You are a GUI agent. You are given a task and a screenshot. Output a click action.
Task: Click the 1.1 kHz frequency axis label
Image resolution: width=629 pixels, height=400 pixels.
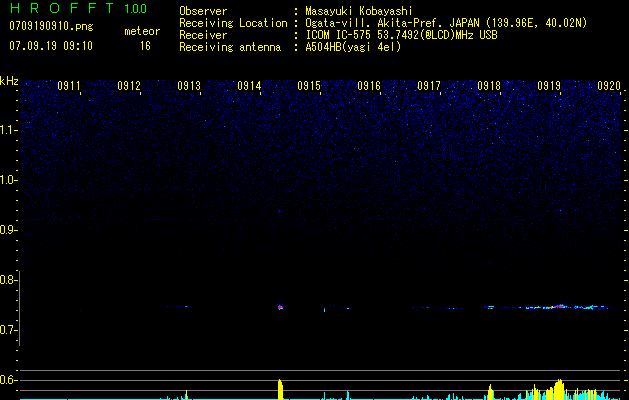click(x=8, y=130)
